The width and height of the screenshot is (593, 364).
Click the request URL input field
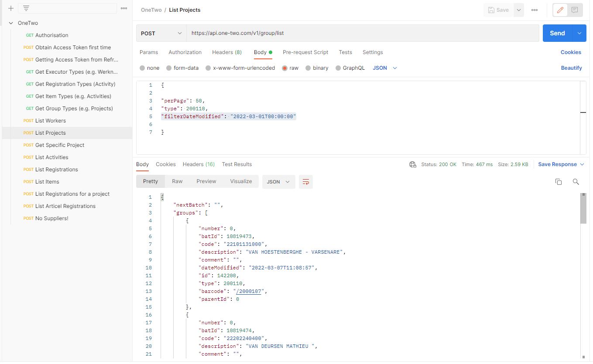[x=363, y=33]
